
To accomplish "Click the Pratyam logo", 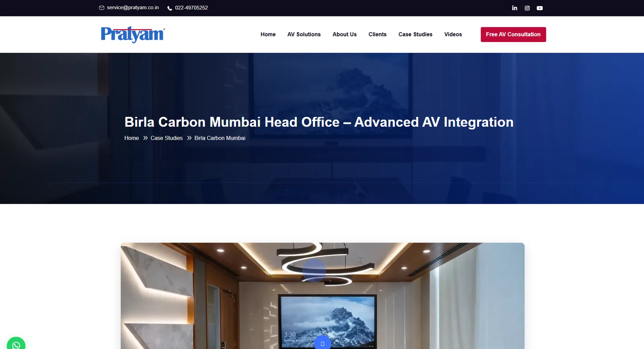I will [132, 34].
